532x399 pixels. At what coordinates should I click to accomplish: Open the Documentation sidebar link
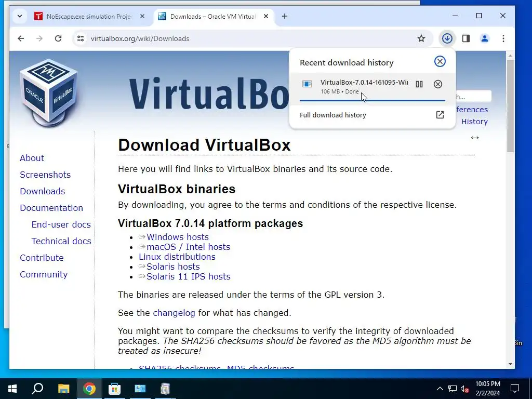tap(51, 208)
